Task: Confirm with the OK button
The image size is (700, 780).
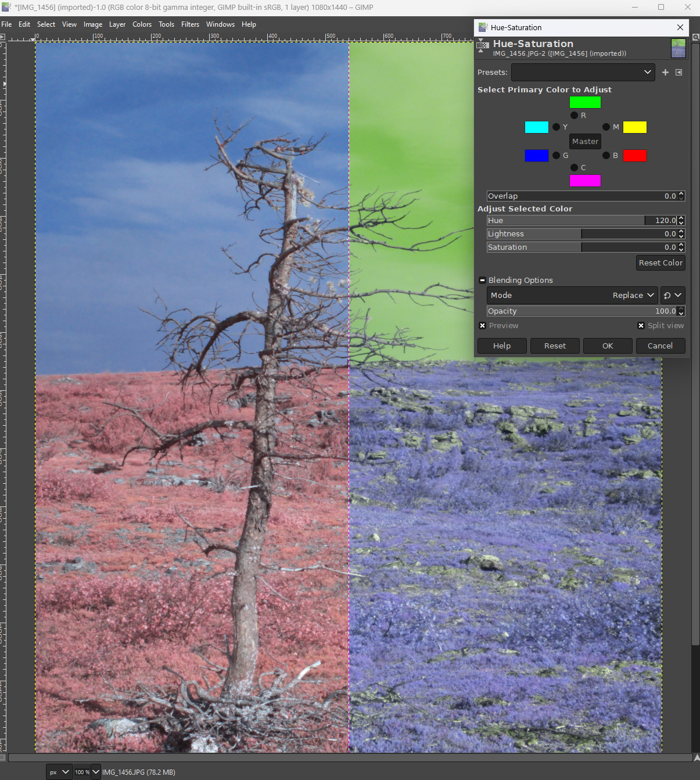Action: [x=608, y=346]
